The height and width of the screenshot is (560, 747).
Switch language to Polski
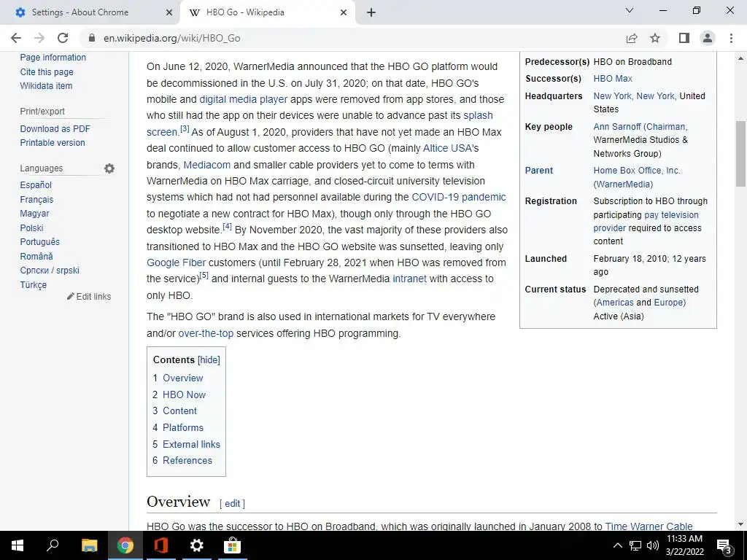[x=31, y=228]
